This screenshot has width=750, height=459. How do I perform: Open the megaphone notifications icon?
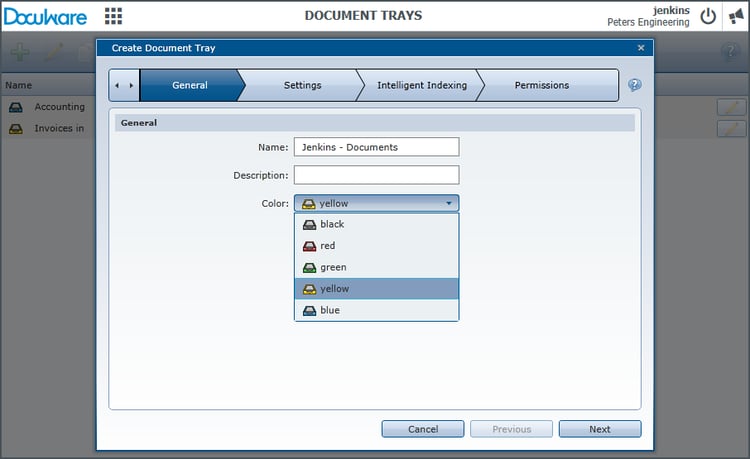point(736,16)
